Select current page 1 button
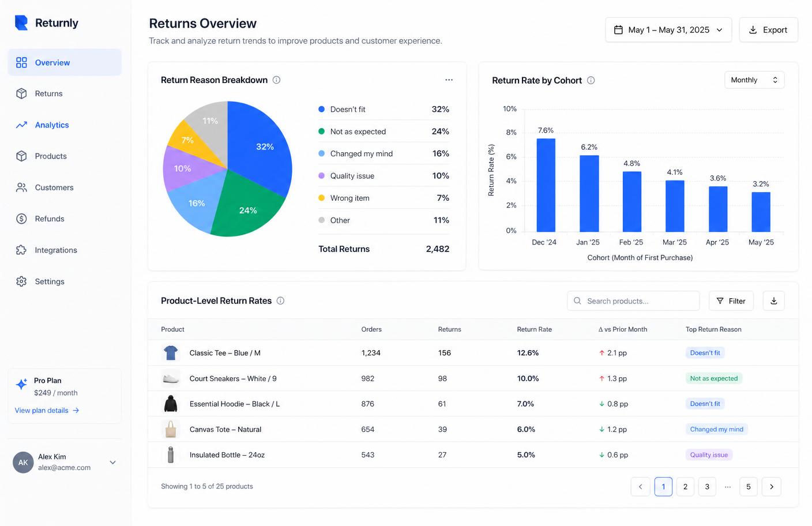Screen dimensions: 812x526 coord(663,486)
